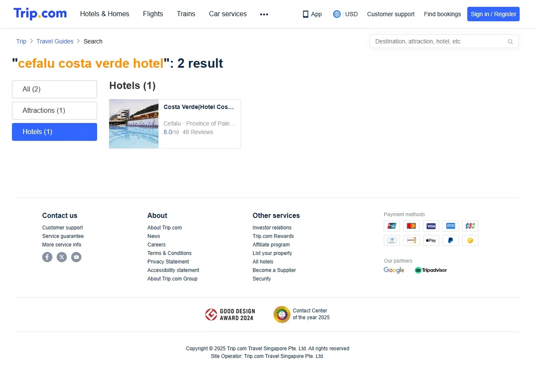Open Trip.com X (Twitter) icon

62,257
